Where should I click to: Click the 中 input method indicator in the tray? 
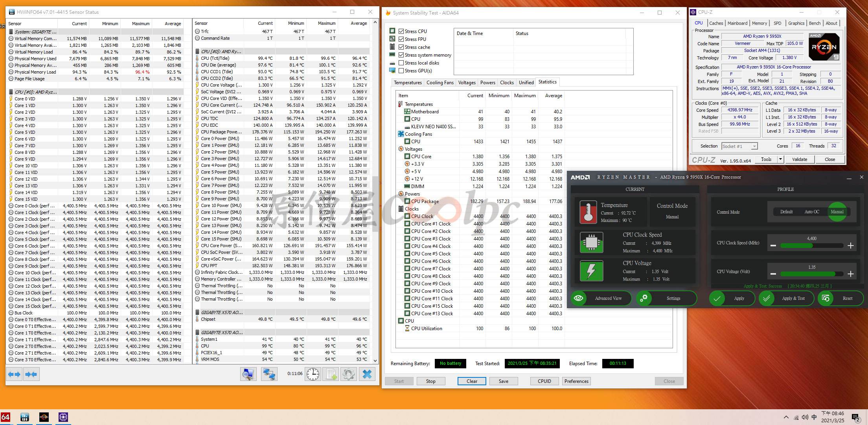pos(814,417)
